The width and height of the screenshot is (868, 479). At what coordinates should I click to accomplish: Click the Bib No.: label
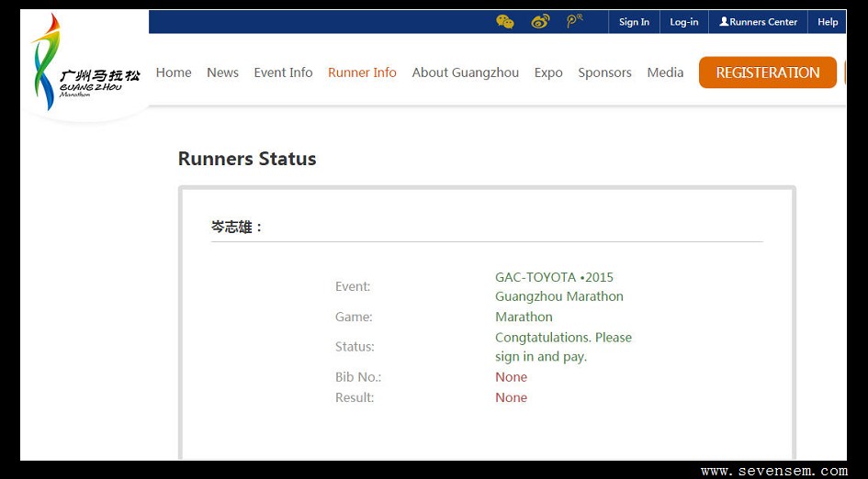358,377
